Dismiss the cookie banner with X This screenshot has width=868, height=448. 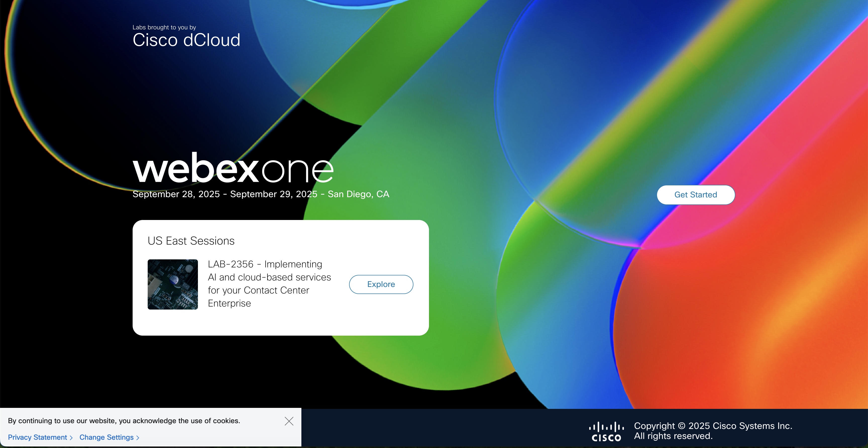pyautogui.click(x=289, y=421)
